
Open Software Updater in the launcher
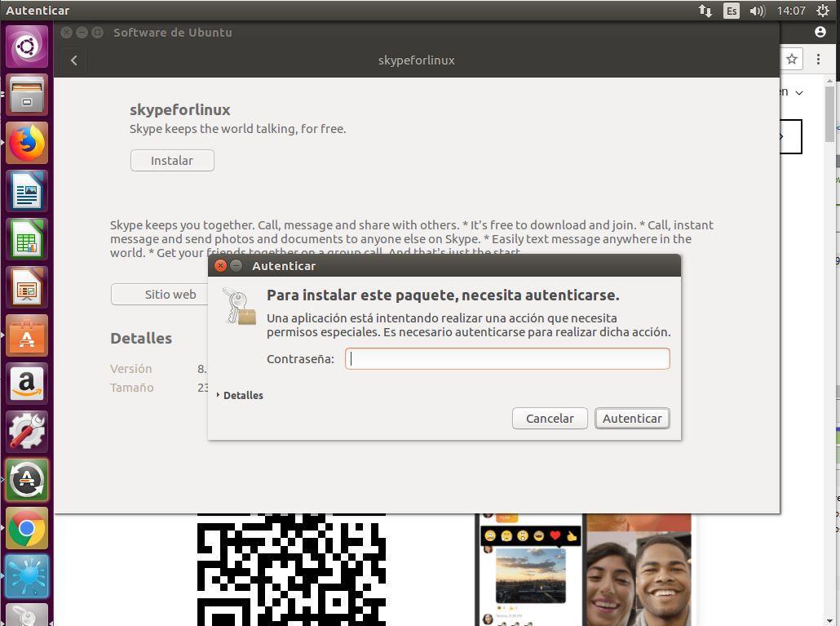[x=27, y=480]
